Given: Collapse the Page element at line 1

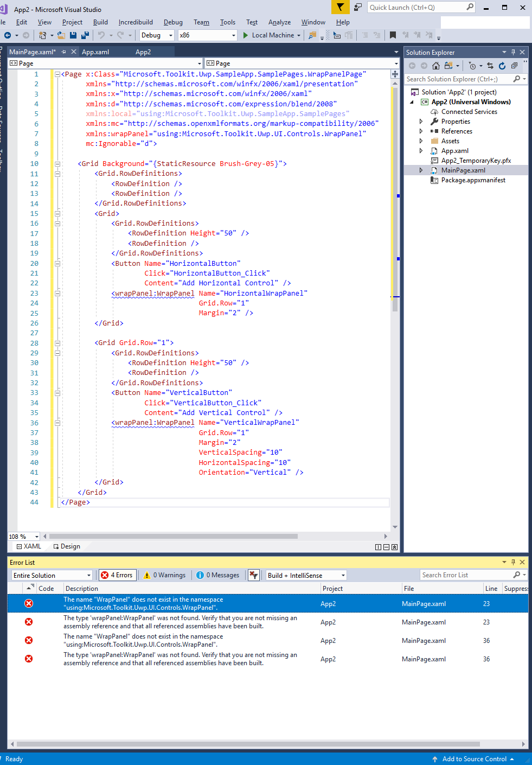Looking at the screenshot, I should (57, 74).
